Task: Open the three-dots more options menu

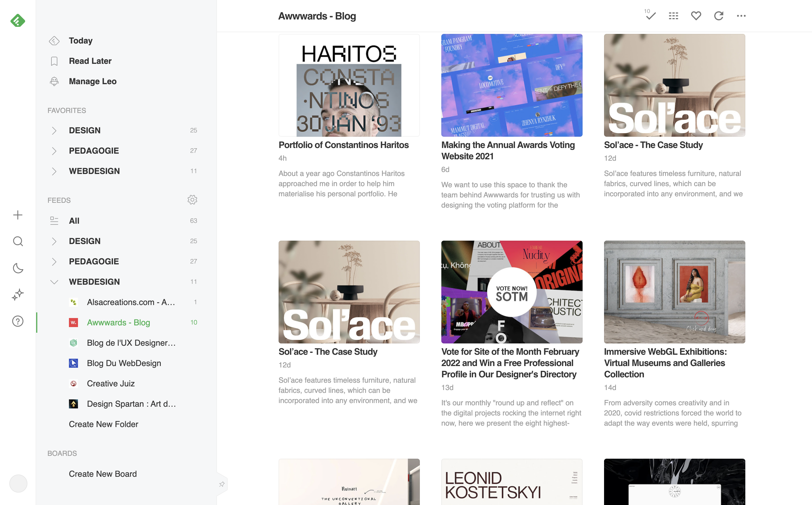Action: coord(741,16)
